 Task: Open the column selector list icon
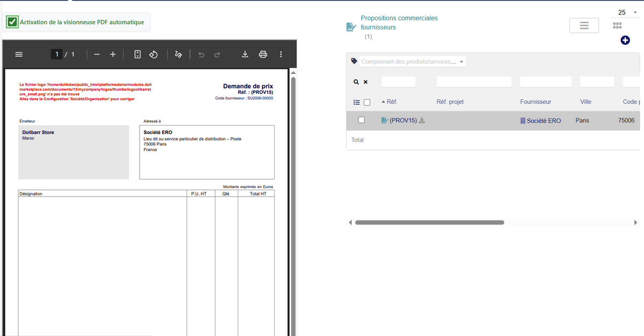[x=356, y=102]
